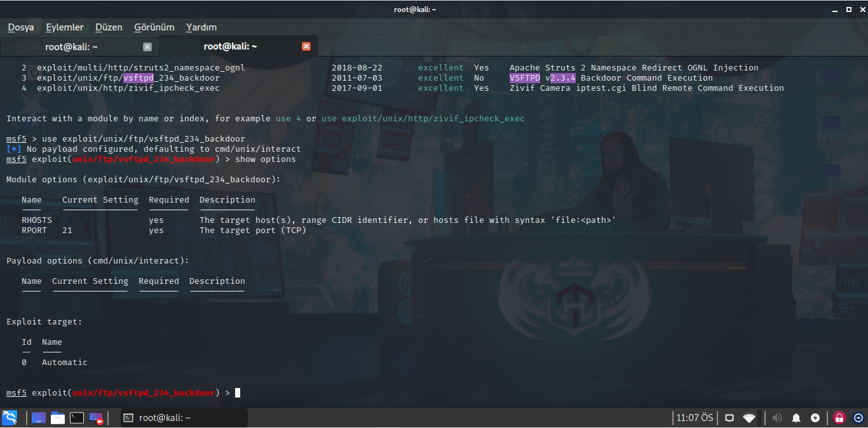This screenshot has width=868, height=428.
Task: Open the Düzen menu
Action: [109, 27]
